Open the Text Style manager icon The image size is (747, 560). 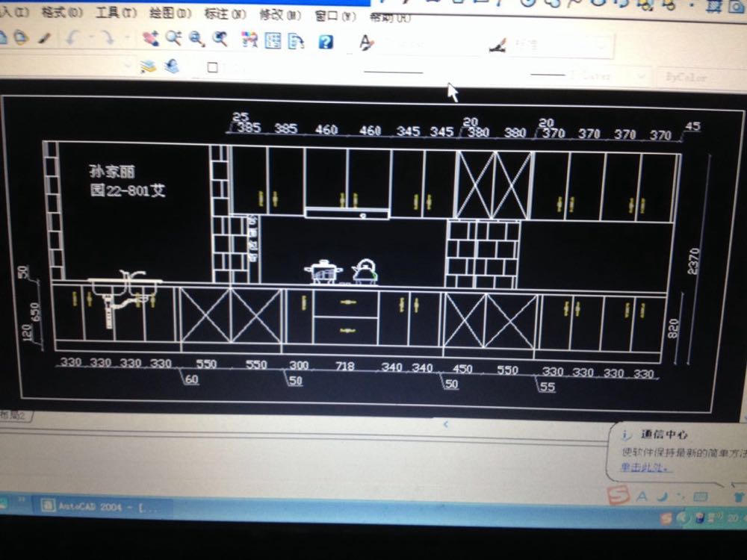[x=366, y=43]
